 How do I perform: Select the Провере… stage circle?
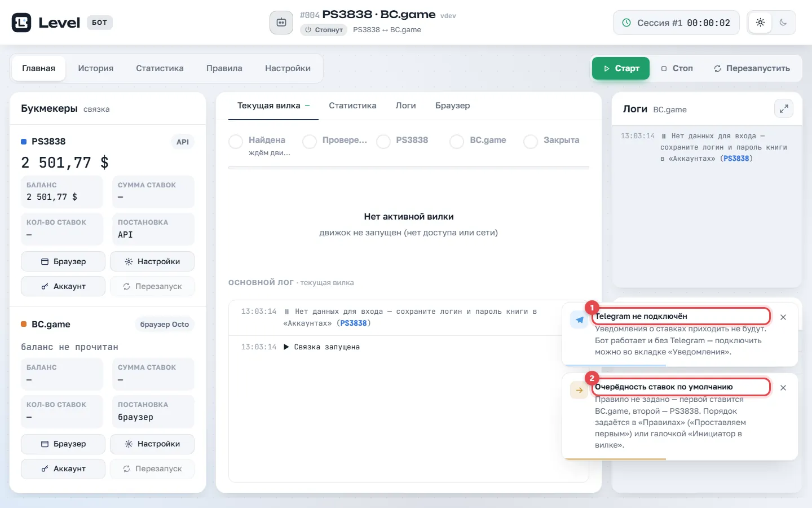310,142
